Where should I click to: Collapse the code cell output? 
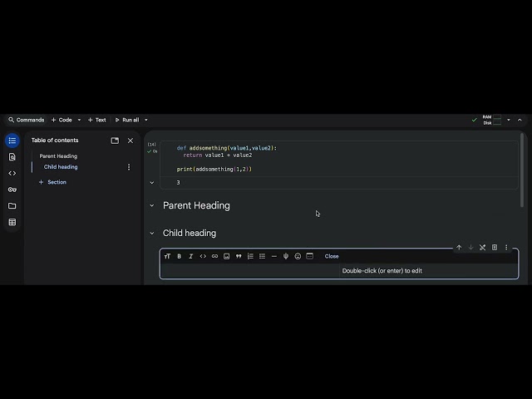pyautogui.click(x=152, y=183)
